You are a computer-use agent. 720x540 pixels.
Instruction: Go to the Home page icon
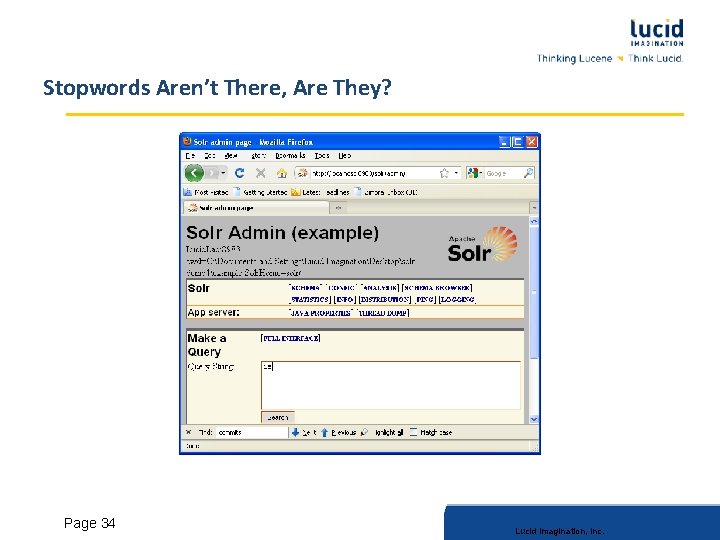click(281, 173)
